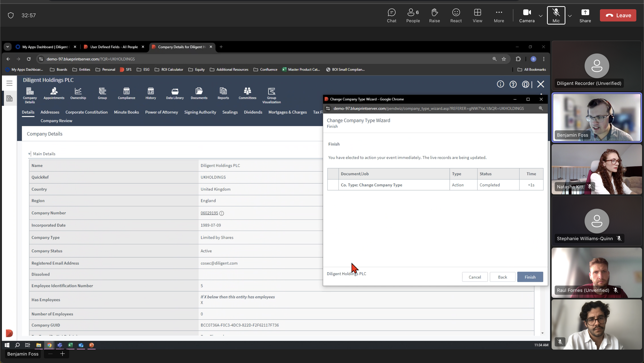Image resolution: width=644 pixels, height=363 pixels.
Task: Open the help question mark icon
Action: (513, 84)
